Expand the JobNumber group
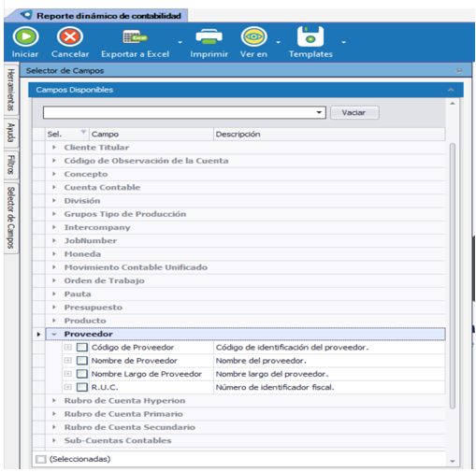476x472 pixels. point(54,240)
